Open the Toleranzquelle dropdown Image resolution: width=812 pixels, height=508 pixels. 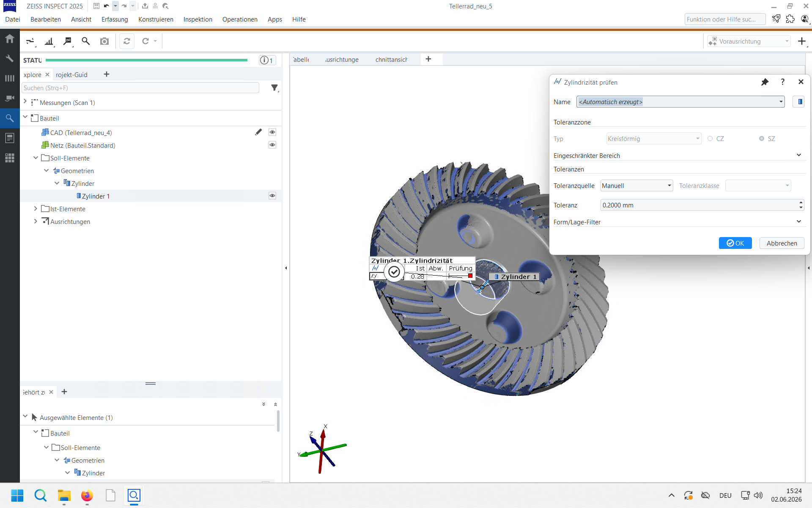tap(636, 185)
